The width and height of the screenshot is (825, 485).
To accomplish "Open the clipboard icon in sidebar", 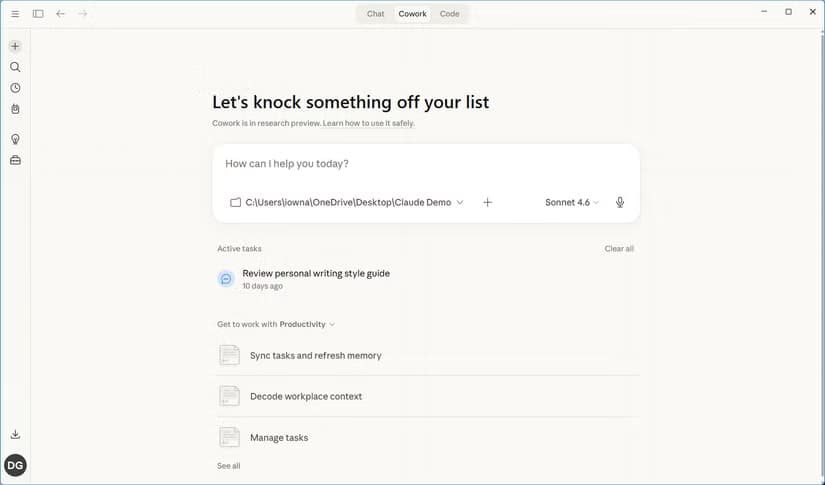I will pos(15,109).
